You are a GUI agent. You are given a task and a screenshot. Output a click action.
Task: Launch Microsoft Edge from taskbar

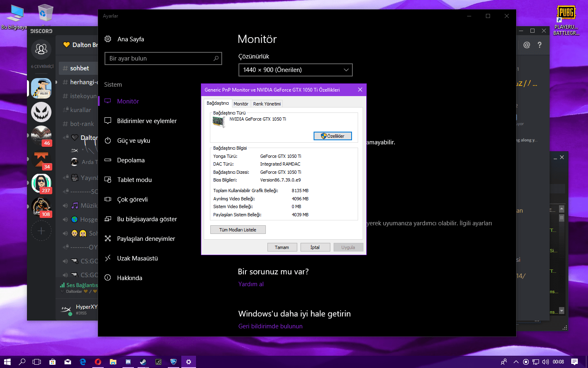tap(83, 362)
